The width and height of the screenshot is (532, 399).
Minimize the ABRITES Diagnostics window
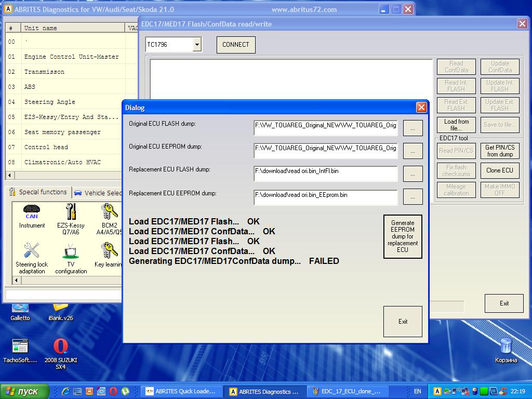pos(383,9)
